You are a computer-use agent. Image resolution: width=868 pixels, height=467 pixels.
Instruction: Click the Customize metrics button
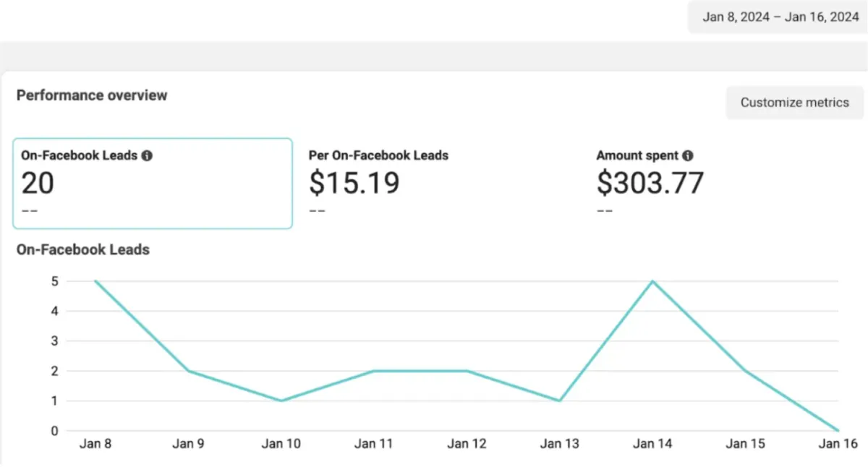coord(794,103)
